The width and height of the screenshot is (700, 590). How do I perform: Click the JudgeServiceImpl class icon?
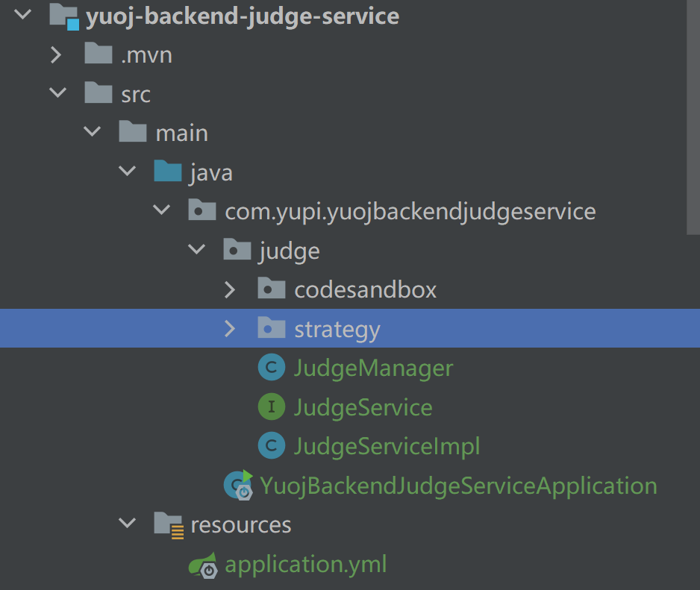(x=271, y=446)
